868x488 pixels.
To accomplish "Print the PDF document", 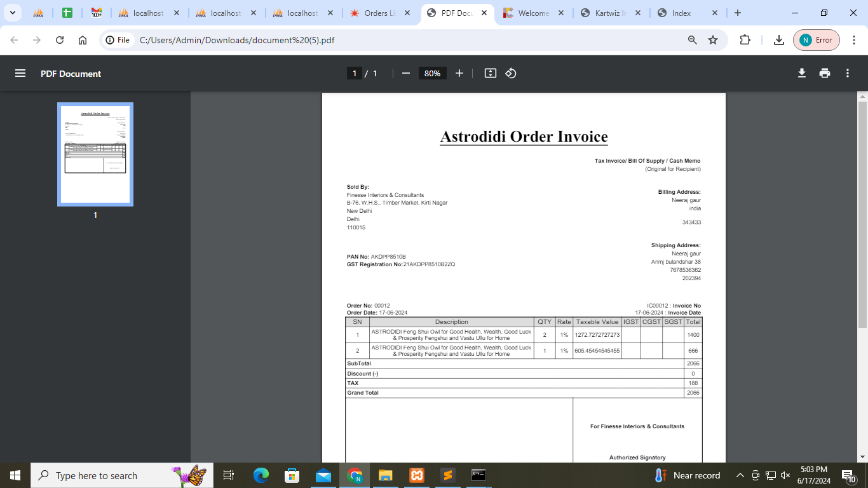I will tap(825, 73).
